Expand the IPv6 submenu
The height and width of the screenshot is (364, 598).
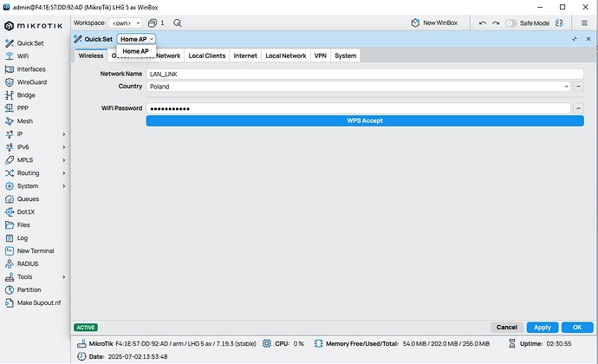point(63,146)
